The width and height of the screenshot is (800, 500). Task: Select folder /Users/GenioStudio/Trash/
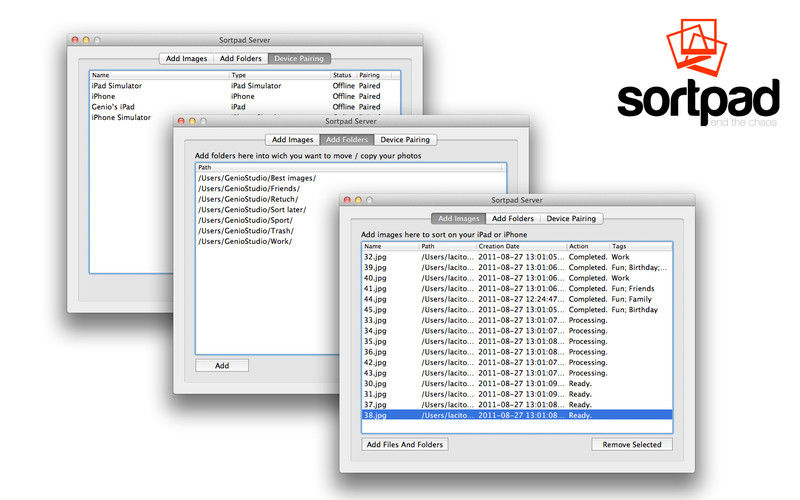(246, 231)
